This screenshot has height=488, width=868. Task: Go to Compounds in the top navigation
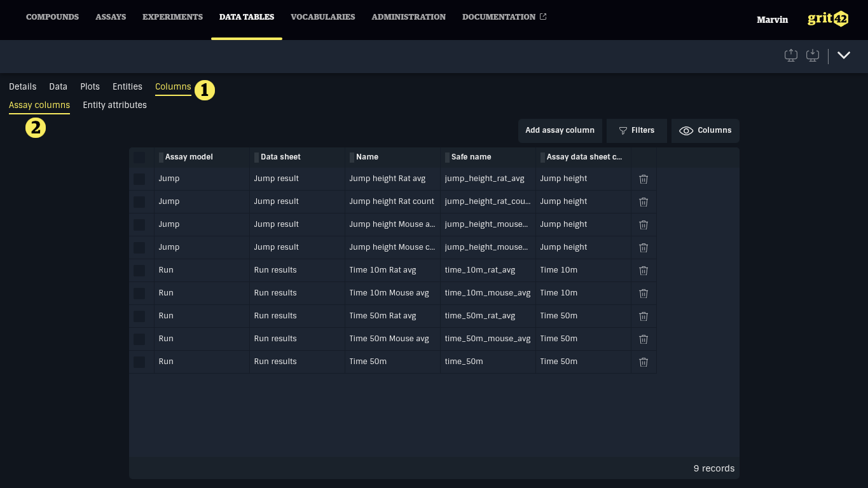click(52, 17)
